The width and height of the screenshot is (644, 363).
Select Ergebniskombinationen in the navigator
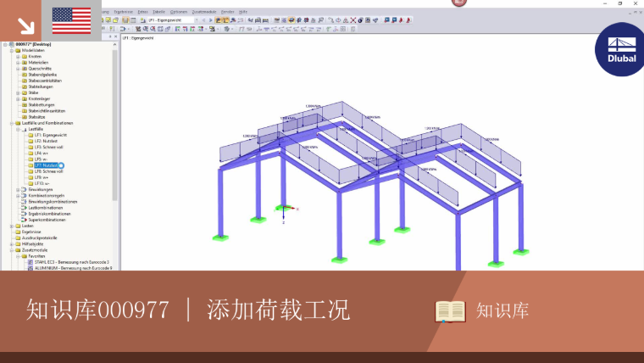click(x=49, y=214)
